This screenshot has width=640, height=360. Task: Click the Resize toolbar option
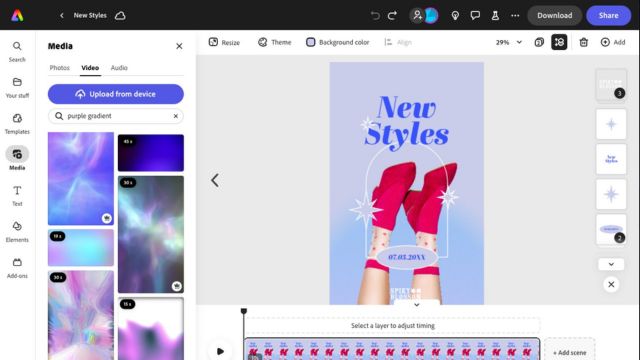pos(224,42)
